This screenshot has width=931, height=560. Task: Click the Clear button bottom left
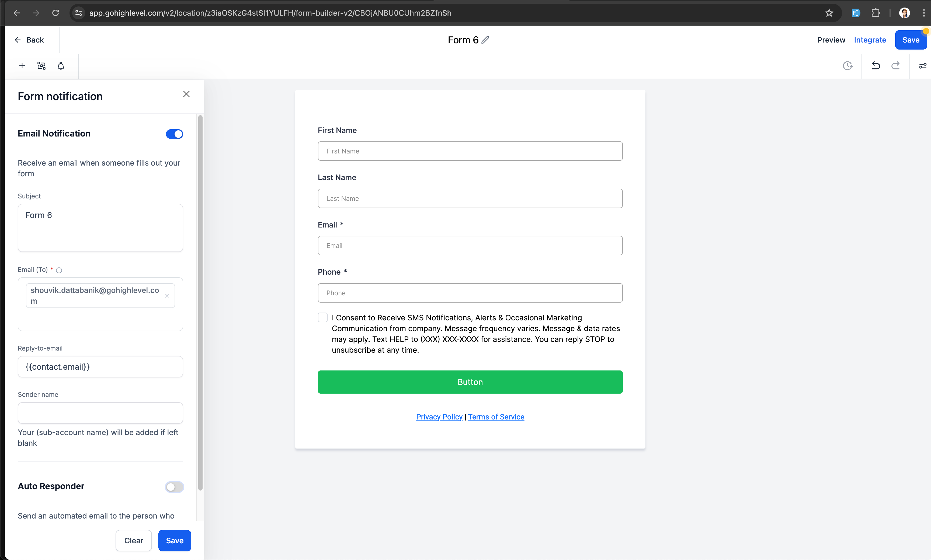click(134, 540)
